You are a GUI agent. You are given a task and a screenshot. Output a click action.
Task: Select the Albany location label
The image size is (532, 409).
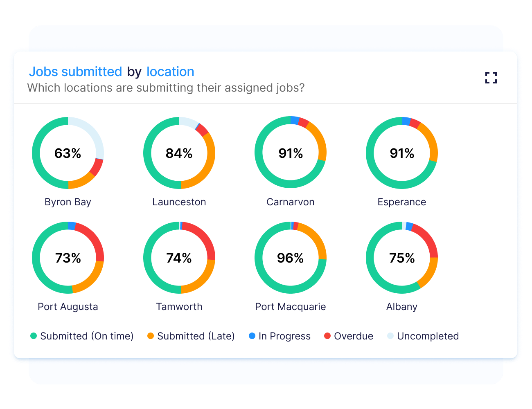click(x=402, y=306)
